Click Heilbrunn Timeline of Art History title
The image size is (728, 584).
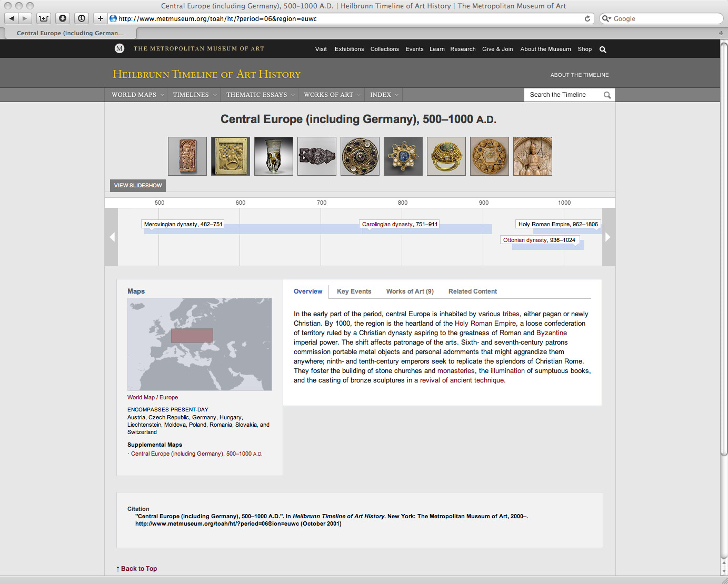[x=206, y=74]
